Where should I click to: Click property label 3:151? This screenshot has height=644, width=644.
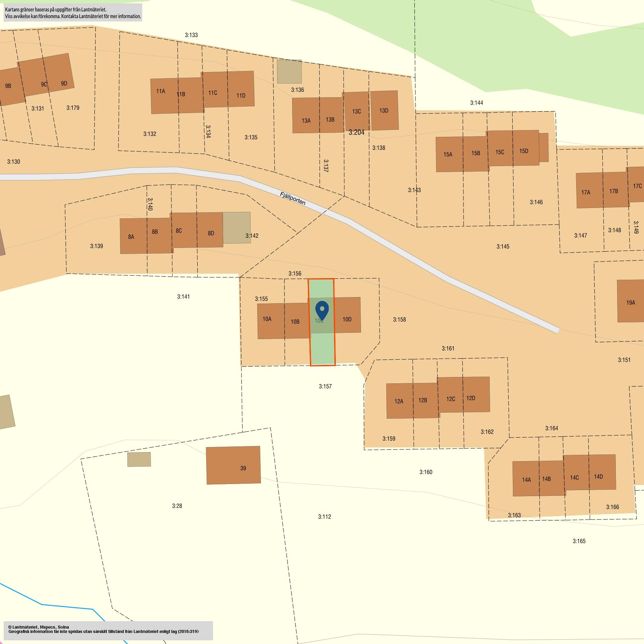[624, 360]
